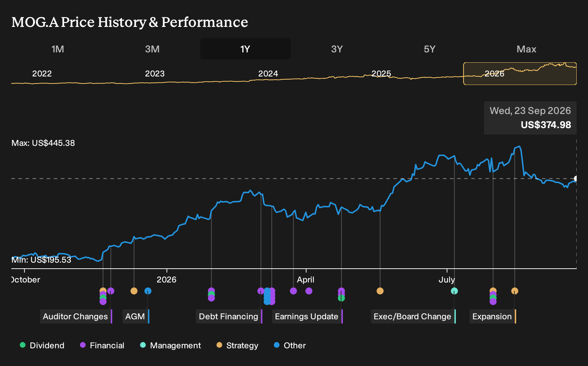
Task: Click the Wed, 23 Sep 2026 date text
Action: tap(530, 111)
